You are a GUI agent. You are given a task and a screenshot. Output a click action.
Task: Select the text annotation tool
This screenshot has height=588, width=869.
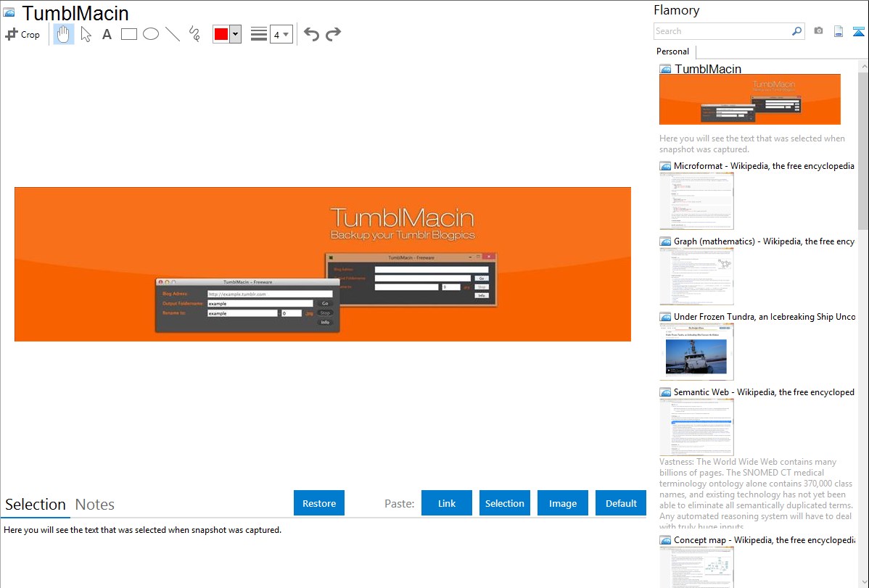tap(107, 34)
